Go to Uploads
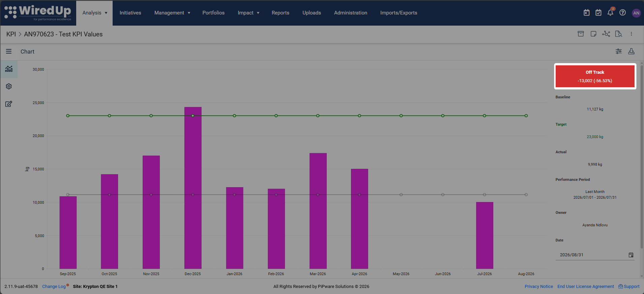This screenshot has width=644, height=294. coord(312,13)
